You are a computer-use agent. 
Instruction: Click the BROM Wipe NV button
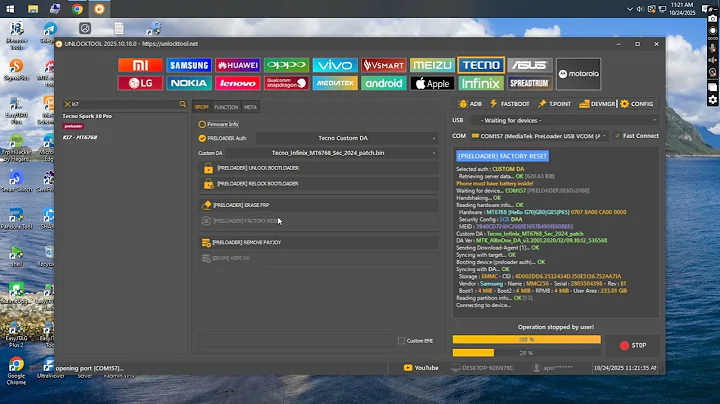coord(318,258)
